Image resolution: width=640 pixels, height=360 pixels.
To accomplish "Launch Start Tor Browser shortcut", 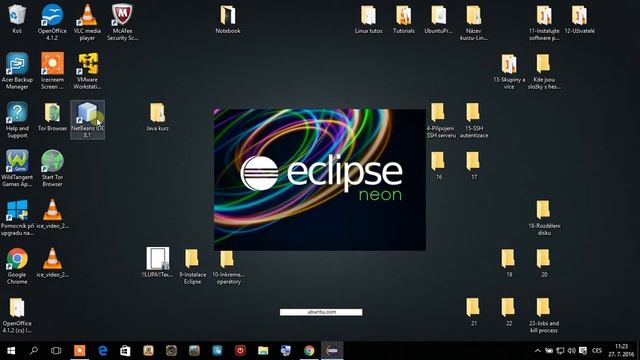I will tap(52, 169).
